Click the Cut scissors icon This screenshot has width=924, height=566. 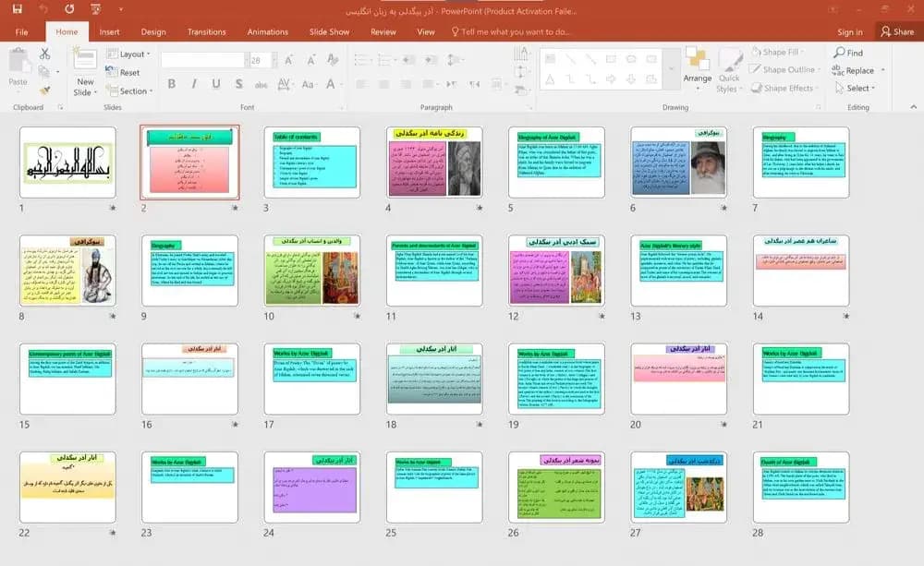coord(44,54)
